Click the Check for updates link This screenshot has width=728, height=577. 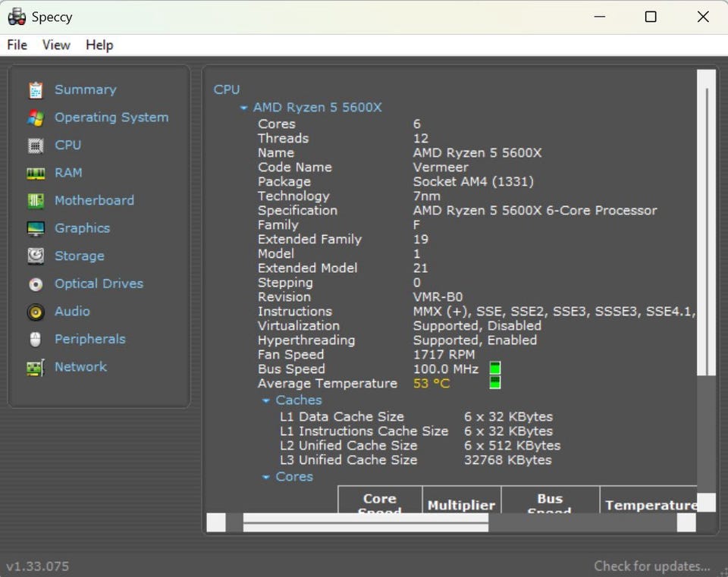(x=651, y=566)
